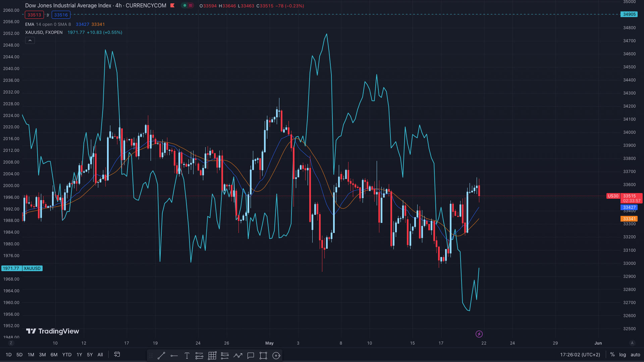Select the trend line drawing tool
Screen dimensions: 644x362
(161, 356)
